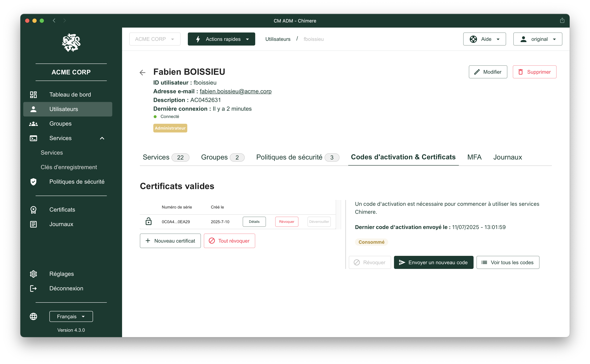
Task: Click the Déconnexion logout icon
Action: click(33, 288)
